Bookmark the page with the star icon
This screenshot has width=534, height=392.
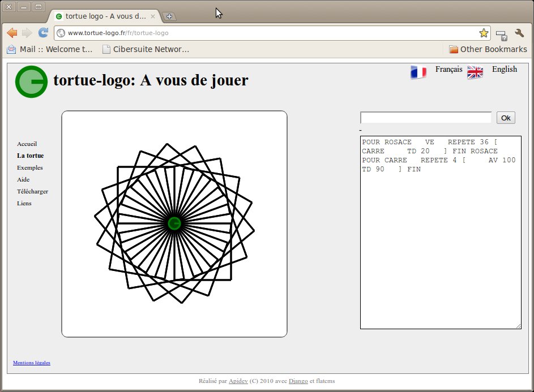(484, 33)
